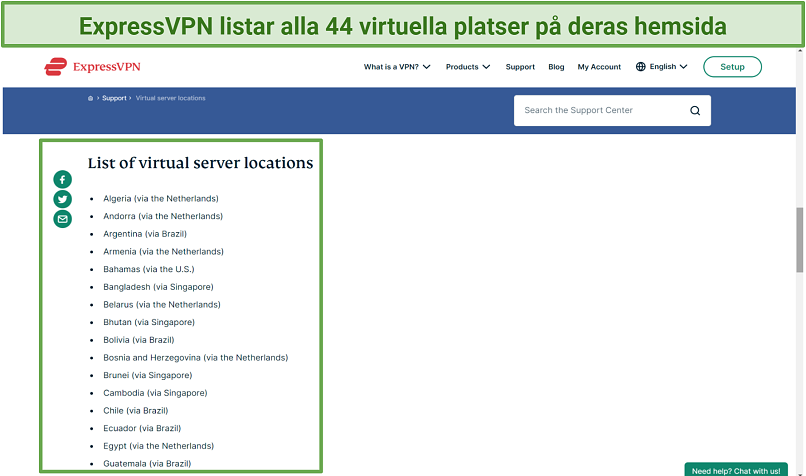Click the page vertical scrollbar thumb

tap(800, 240)
